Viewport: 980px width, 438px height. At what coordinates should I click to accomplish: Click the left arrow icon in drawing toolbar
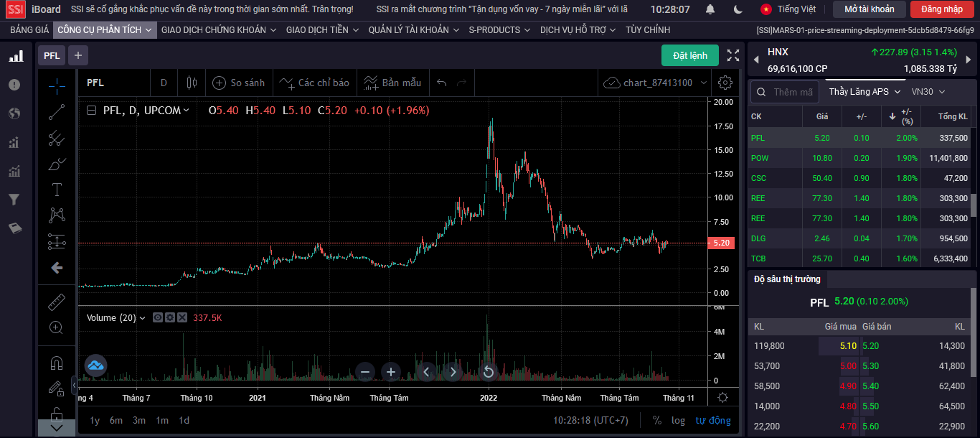(57, 268)
